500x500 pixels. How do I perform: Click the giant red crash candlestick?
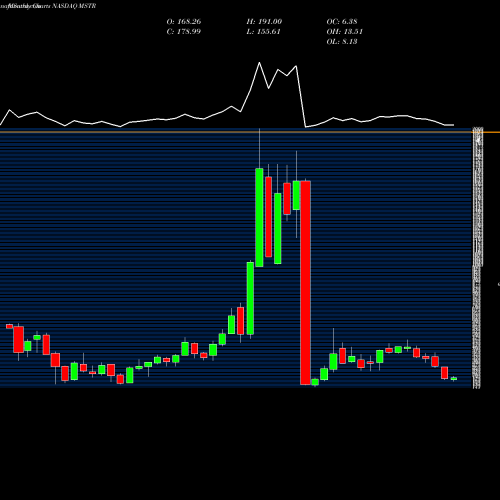tap(305, 283)
